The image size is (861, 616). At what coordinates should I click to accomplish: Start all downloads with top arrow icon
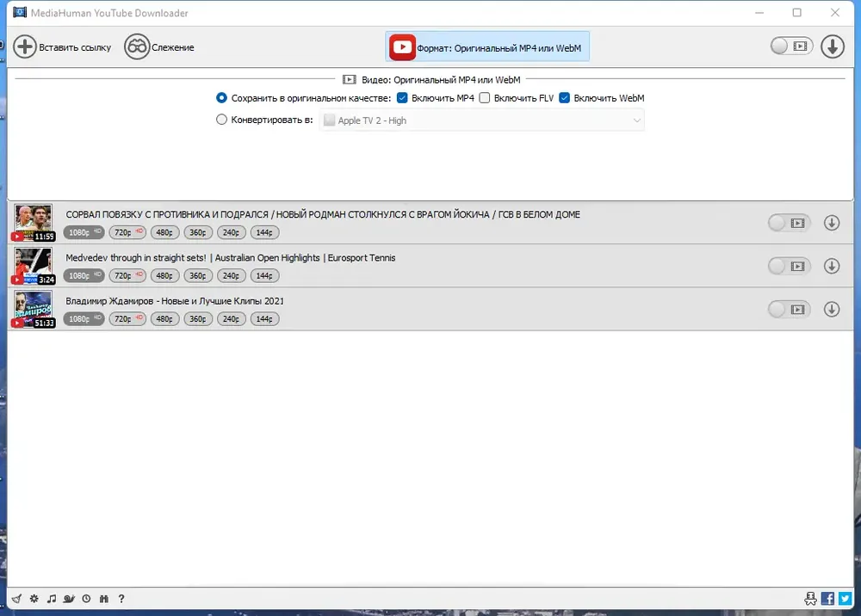point(833,46)
